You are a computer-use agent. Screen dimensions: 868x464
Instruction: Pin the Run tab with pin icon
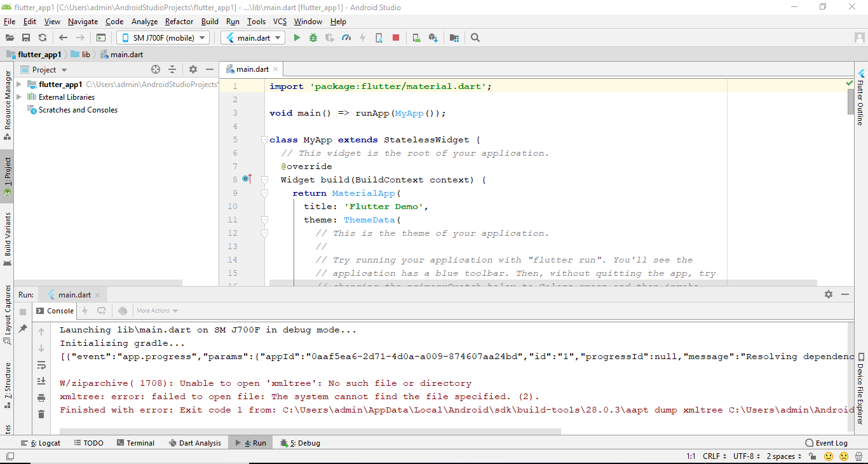pyautogui.click(x=22, y=329)
